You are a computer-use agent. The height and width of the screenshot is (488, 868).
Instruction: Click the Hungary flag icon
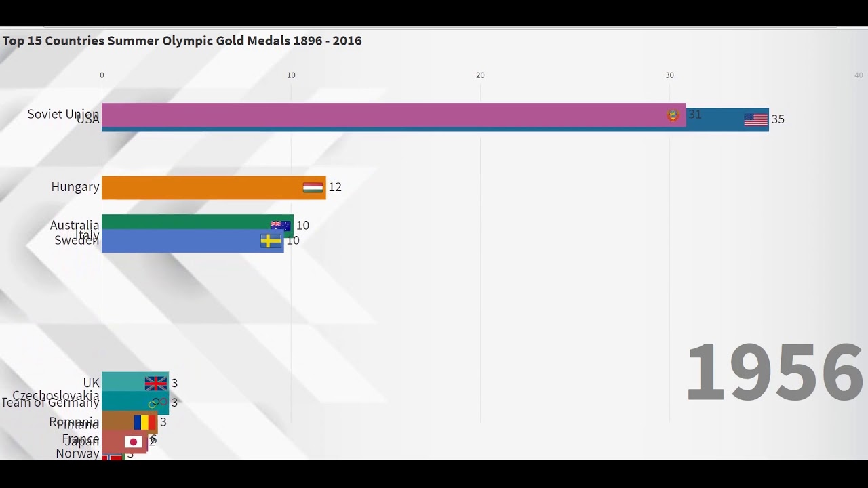pyautogui.click(x=313, y=188)
